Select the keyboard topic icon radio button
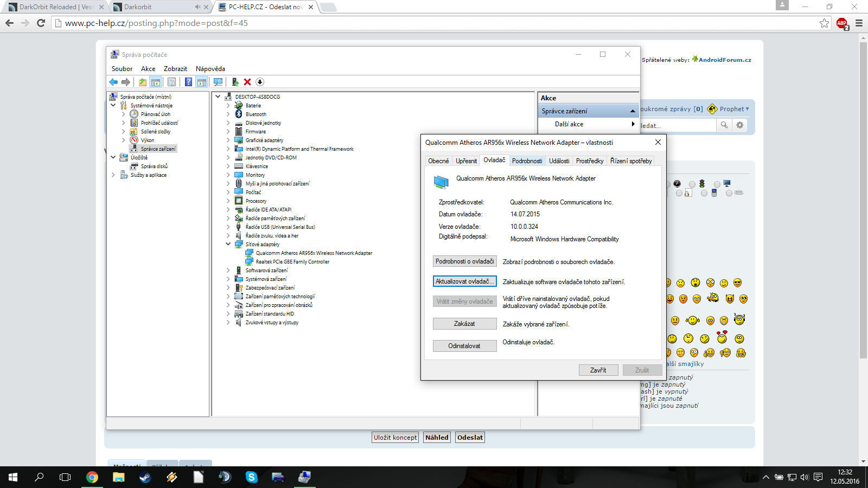 pyautogui.click(x=729, y=193)
